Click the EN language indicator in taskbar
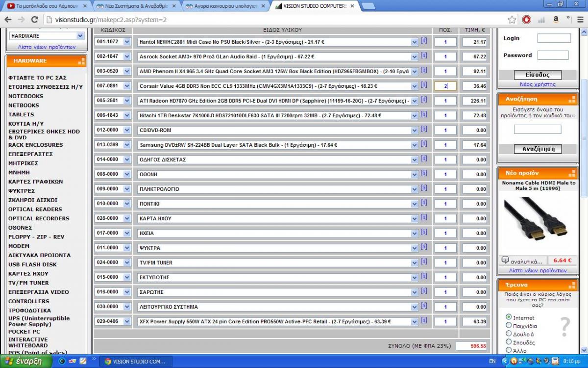This screenshot has width=588, height=368. tap(492, 361)
